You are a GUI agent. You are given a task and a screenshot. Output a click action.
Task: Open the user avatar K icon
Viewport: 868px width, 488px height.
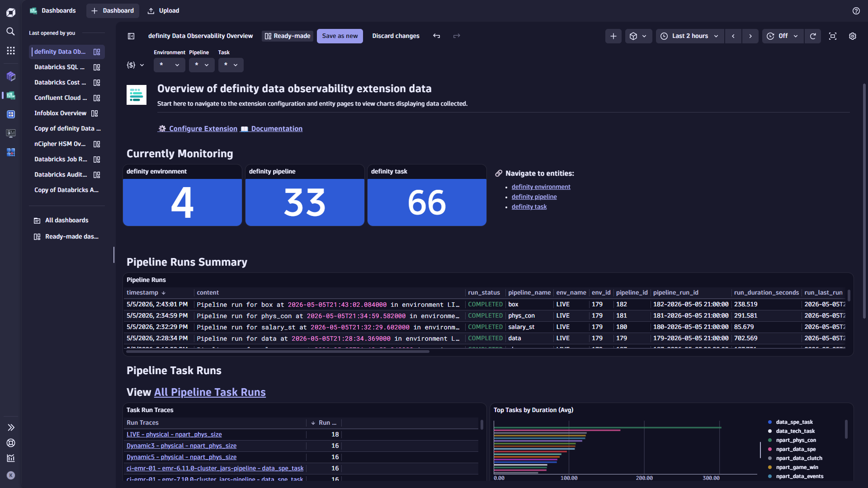(x=11, y=475)
